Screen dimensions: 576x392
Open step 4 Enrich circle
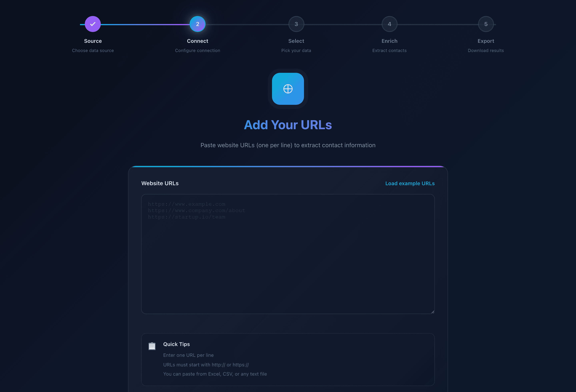pyautogui.click(x=389, y=24)
